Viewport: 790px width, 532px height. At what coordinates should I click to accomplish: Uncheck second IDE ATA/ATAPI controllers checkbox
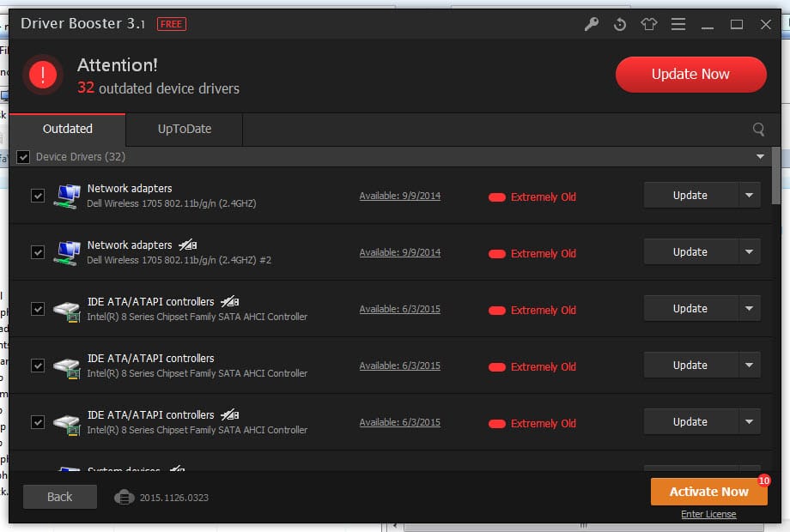point(38,366)
